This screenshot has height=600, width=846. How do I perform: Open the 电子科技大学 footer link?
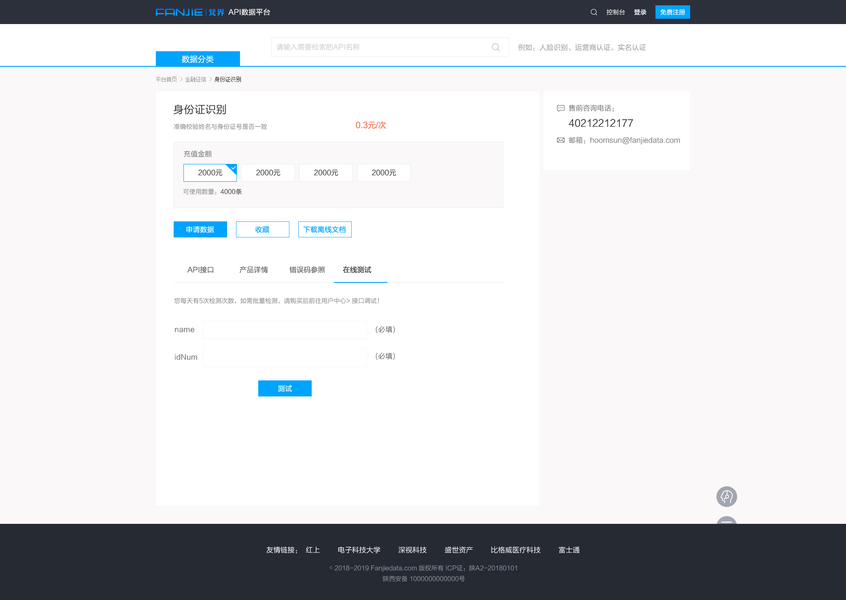[x=359, y=550]
